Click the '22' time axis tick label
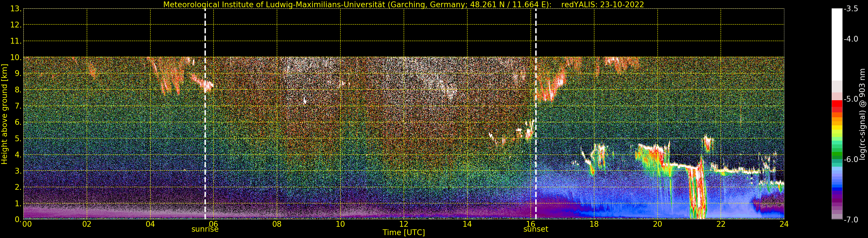The image size is (868, 238). tap(721, 224)
